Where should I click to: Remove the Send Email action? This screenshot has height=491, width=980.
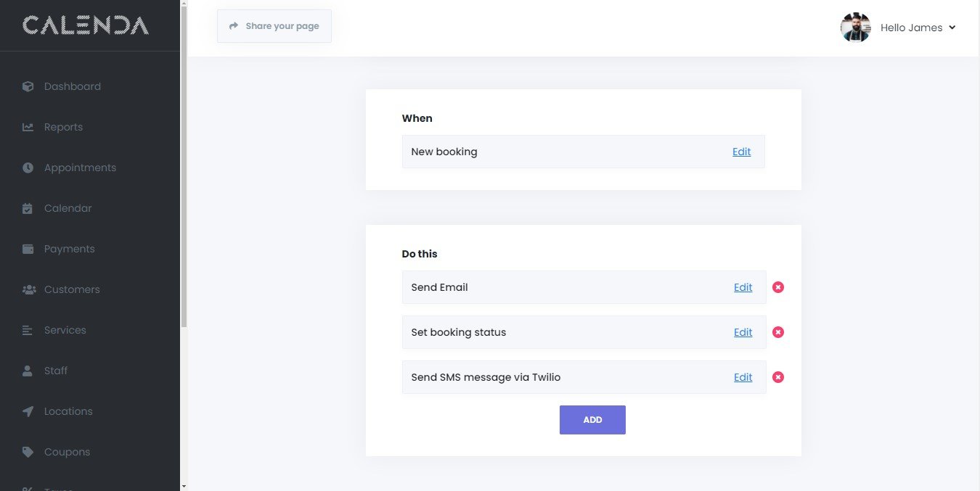[x=778, y=287]
